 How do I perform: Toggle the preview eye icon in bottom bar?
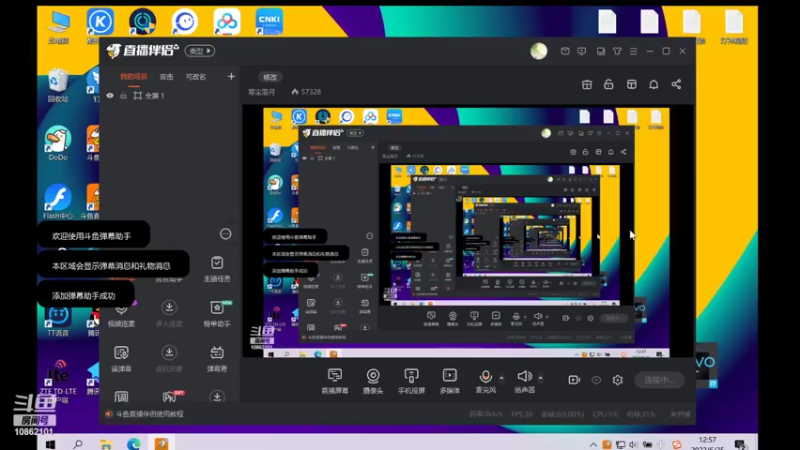pyautogui.click(x=596, y=380)
